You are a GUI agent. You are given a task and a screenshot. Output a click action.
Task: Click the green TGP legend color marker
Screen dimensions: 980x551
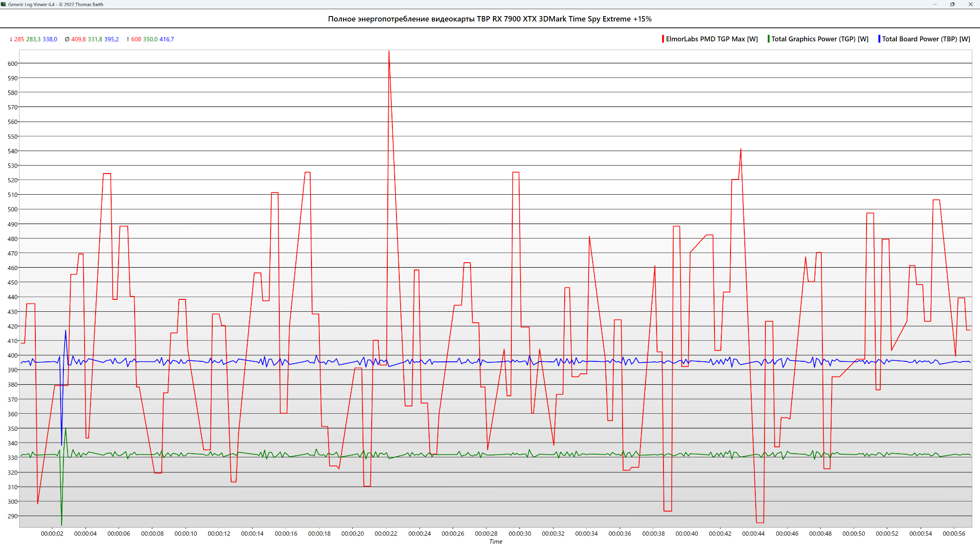(769, 39)
